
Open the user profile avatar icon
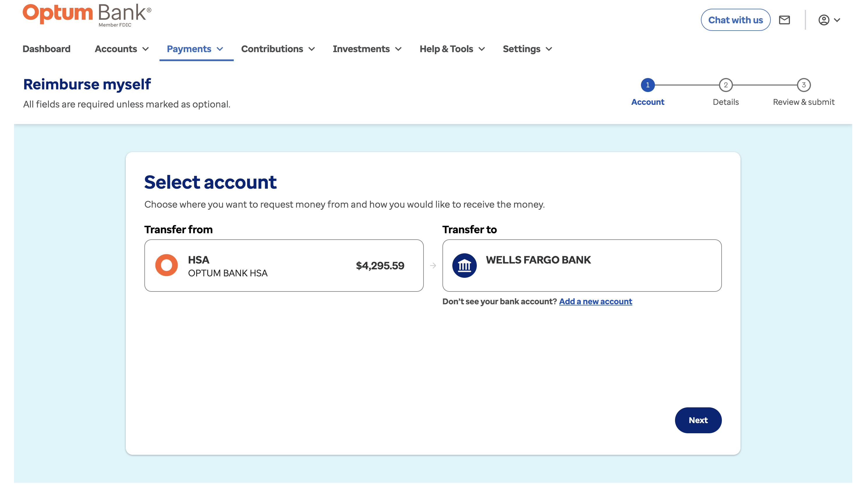tap(824, 20)
